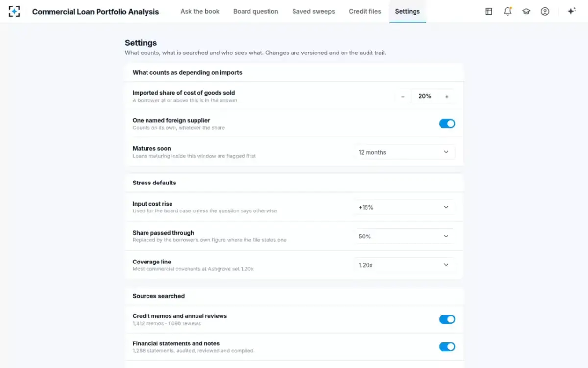The image size is (588, 368).
Task: Click 'What counts as depending on imports' heading
Action: tap(188, 72)
